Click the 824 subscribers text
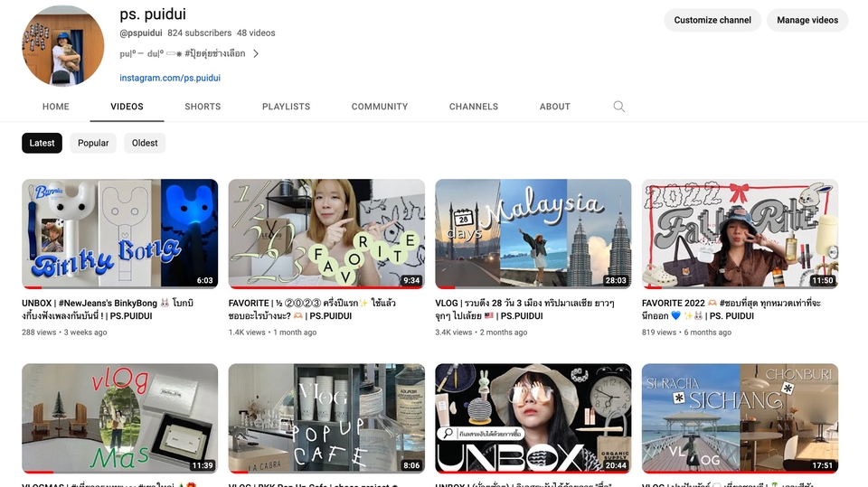868x487 pixels. coord(199,33)
